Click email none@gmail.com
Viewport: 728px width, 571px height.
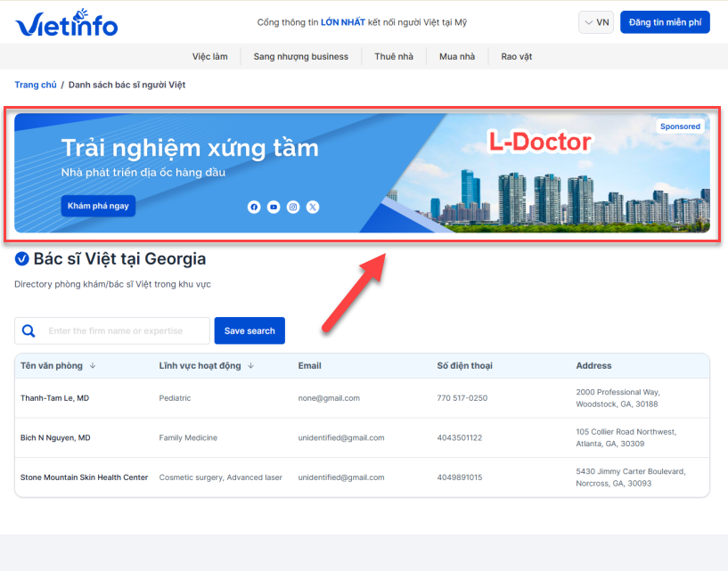pos(329,398)
